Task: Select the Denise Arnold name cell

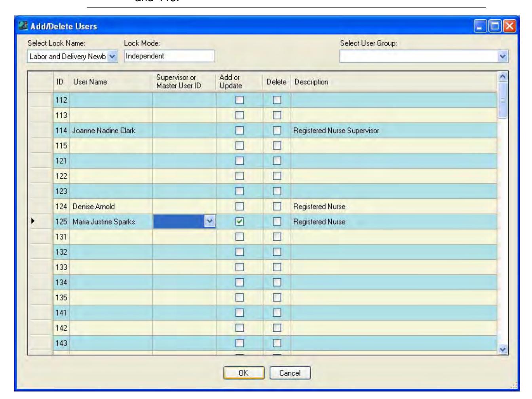Action: tap(111, 206)
